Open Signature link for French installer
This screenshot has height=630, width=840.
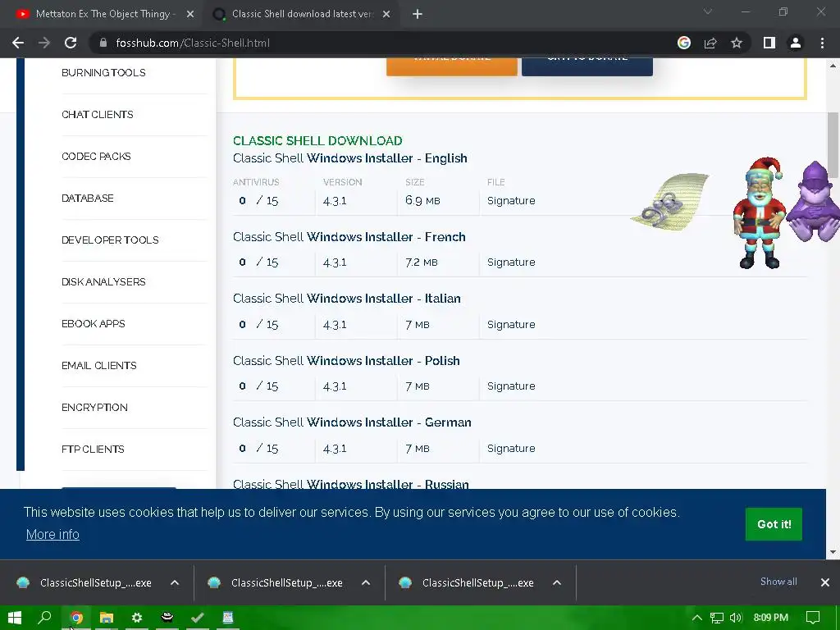pos(511,262)
